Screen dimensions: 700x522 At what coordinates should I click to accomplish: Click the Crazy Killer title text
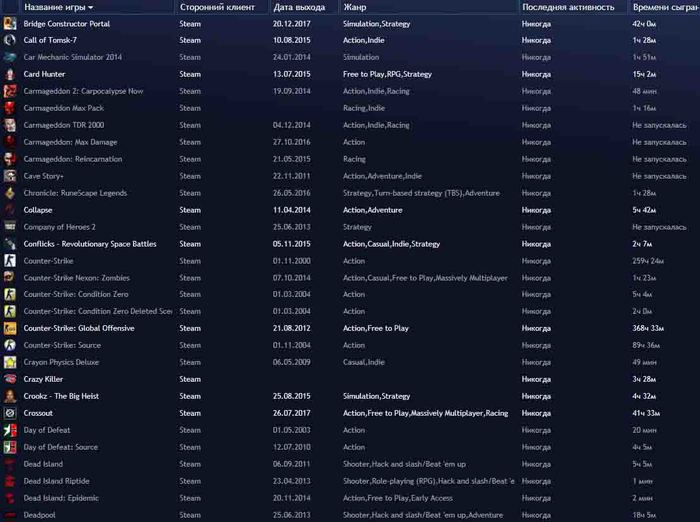43,379
